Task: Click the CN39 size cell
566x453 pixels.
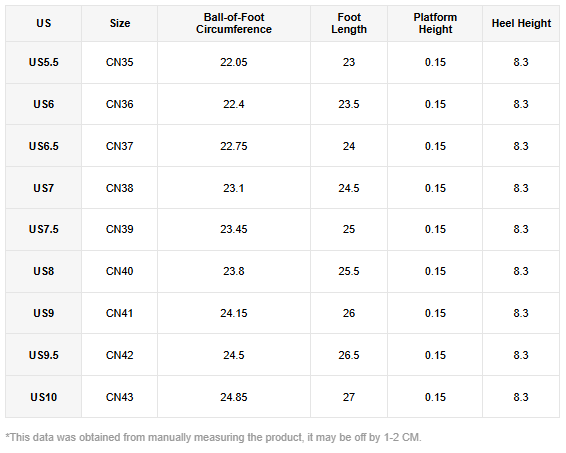Action: [119, 229]
